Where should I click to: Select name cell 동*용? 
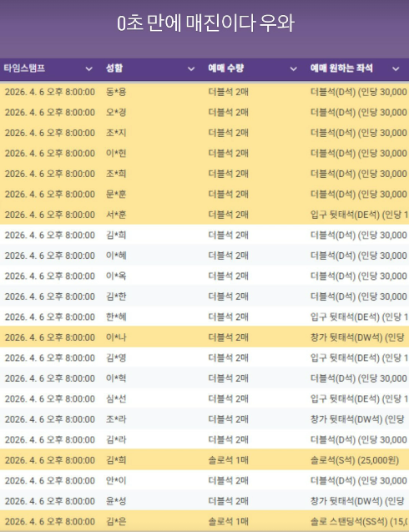point(116,92)
